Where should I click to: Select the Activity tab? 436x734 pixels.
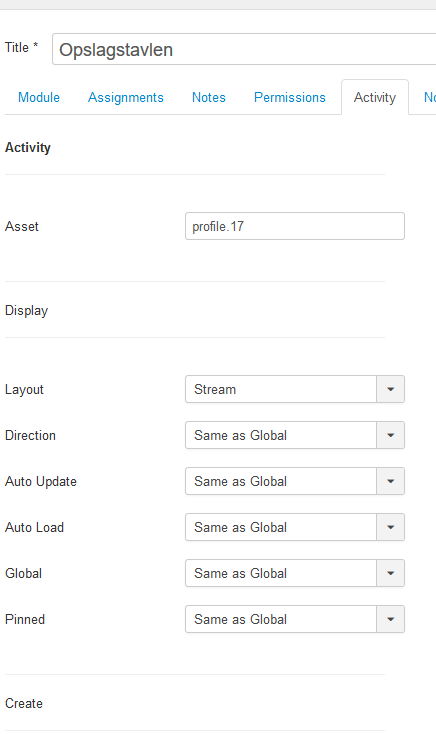coord(375,97)
